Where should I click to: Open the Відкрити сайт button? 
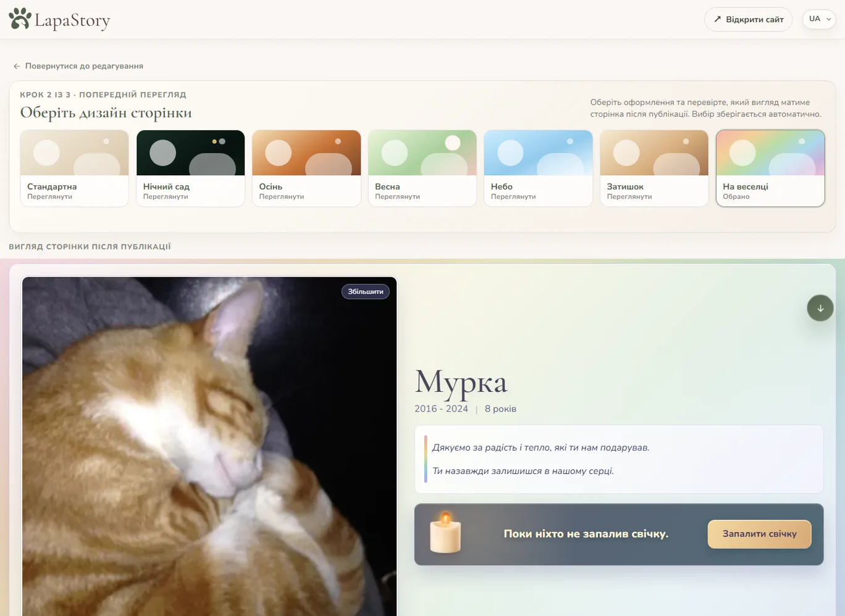[x=748, y=20]
